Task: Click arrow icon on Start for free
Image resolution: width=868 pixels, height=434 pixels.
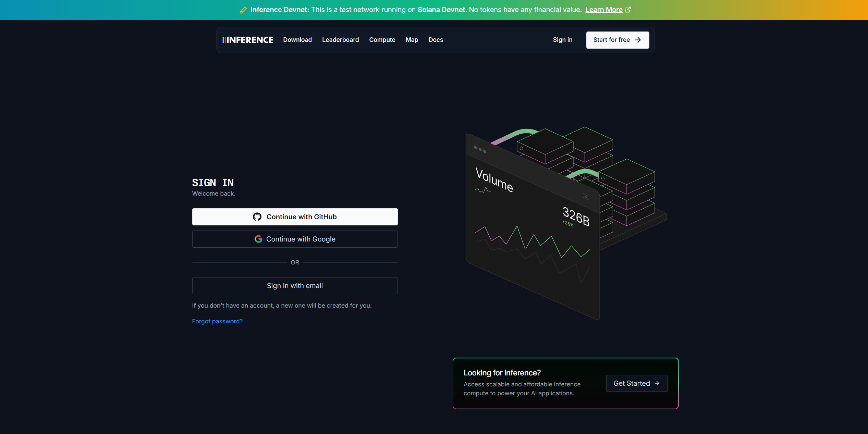Action: click(x=638, y=40)
